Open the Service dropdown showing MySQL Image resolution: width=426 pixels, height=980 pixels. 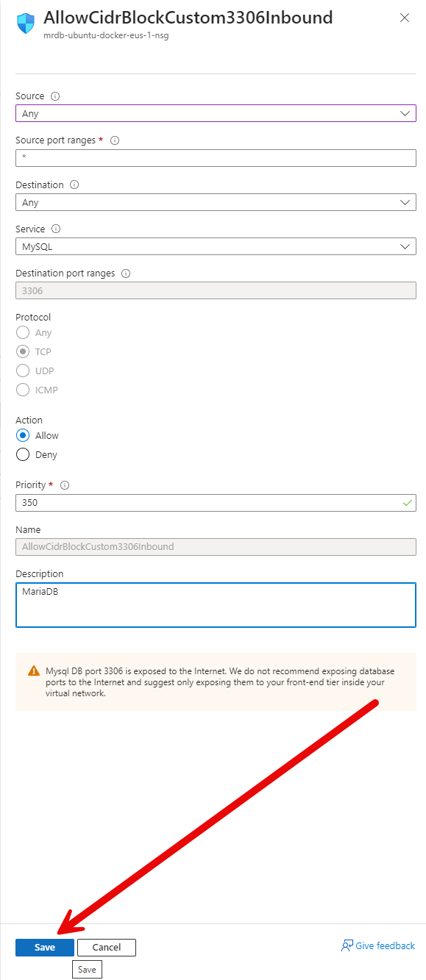[216, 246]
